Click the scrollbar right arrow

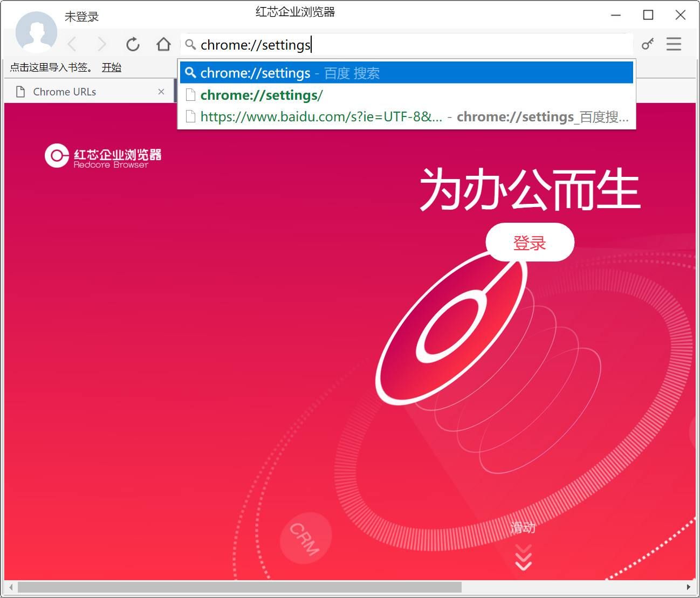coord(689,587)
